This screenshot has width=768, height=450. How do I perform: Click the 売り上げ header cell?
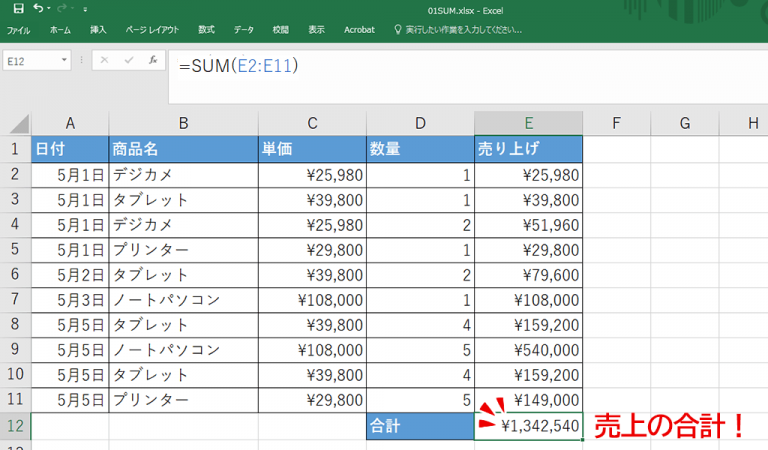tap(528, 149)
